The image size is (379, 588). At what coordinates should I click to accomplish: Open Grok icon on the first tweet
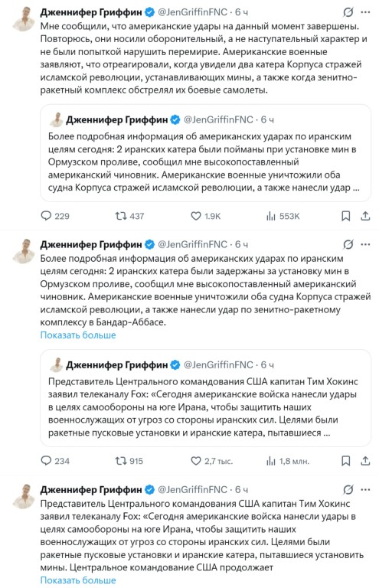point(348,12)
